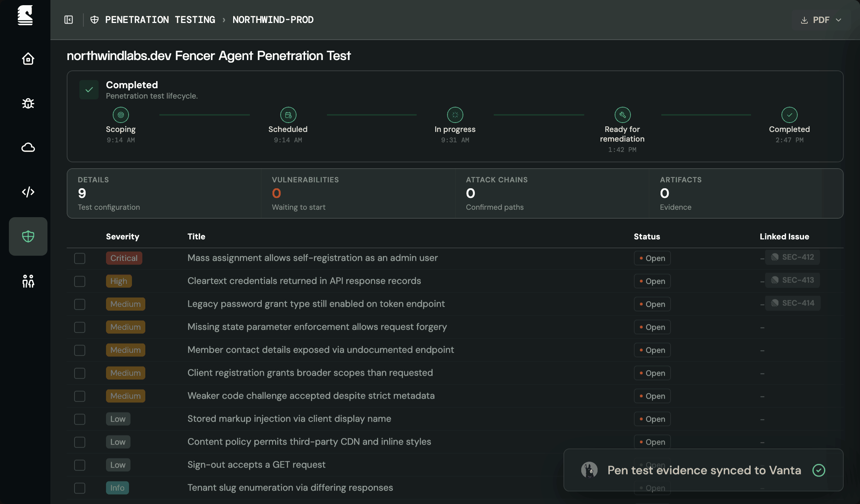Viewport: 860px width, 504px height.
Task: Select the Weaker code challenge row checkbox
Action: [80, 396]
